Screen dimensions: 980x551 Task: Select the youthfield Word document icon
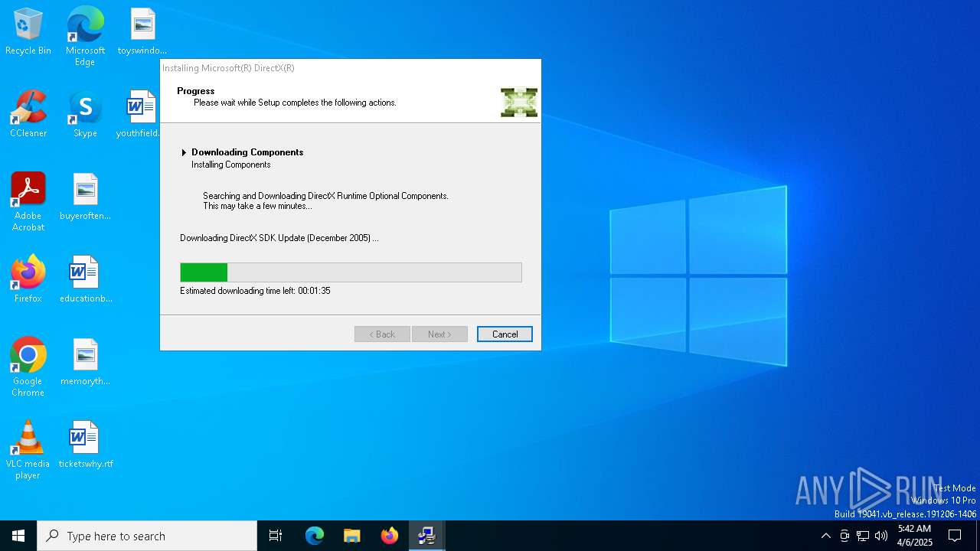tap(139, 115)
